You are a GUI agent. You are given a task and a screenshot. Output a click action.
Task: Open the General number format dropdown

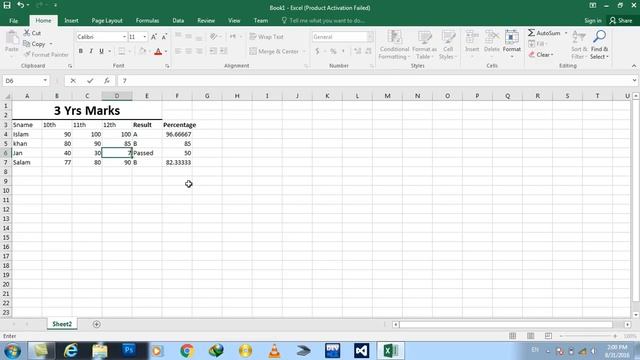[x=369, y=37]
